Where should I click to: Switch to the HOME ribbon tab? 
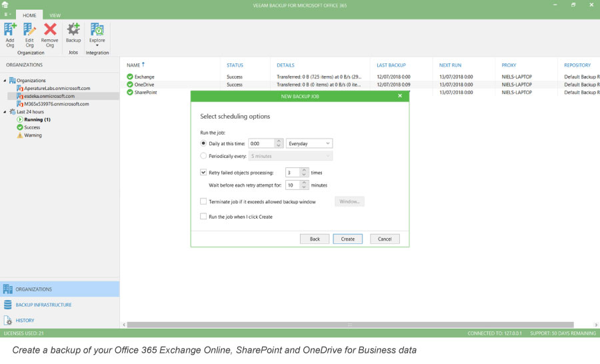coord(29,15)
